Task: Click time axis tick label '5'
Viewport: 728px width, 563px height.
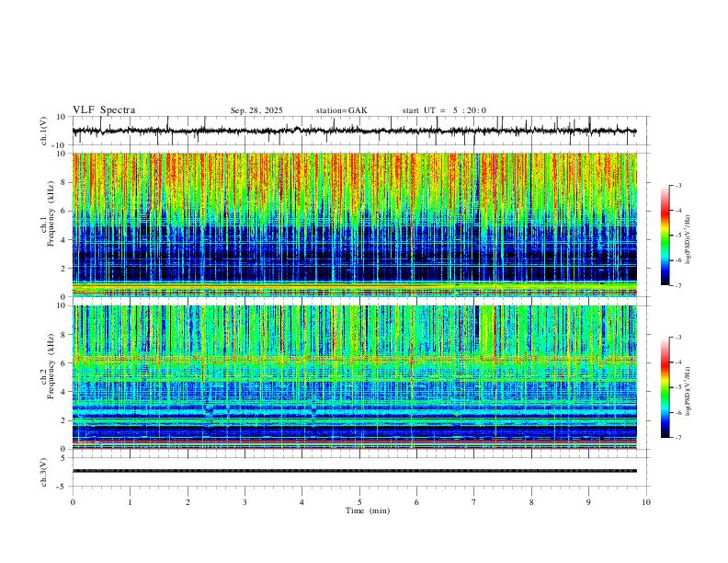Action: 359,502
